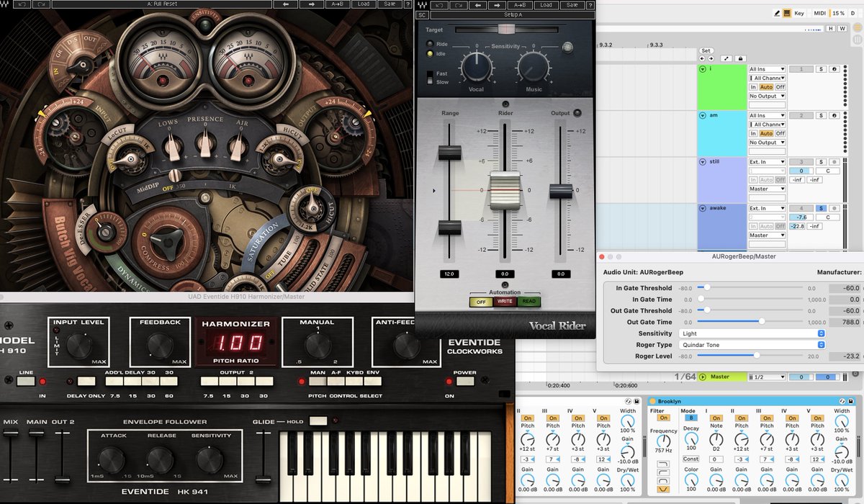Viewport: 864px width, 504px height.
Task: Open 'All Ins' input dropdown on track 'i'
Action: pyautogui.click(x=767, y=69)
